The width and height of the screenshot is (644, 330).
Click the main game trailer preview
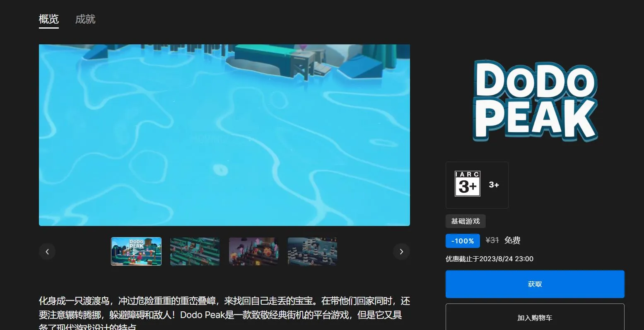(x=224, y=135)
